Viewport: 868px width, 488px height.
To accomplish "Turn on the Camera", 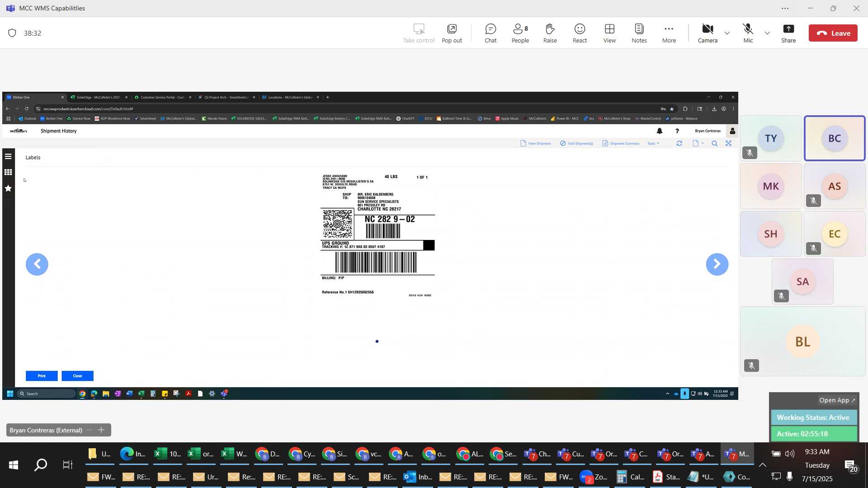I will [708, 33].
